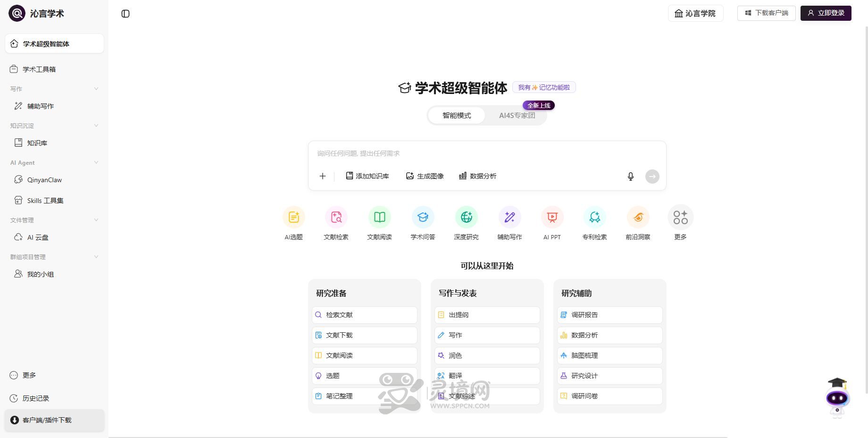Open AI 云盘 in the sidebar
The height and width of the screenshot is (438, 868).
[54, 237]
